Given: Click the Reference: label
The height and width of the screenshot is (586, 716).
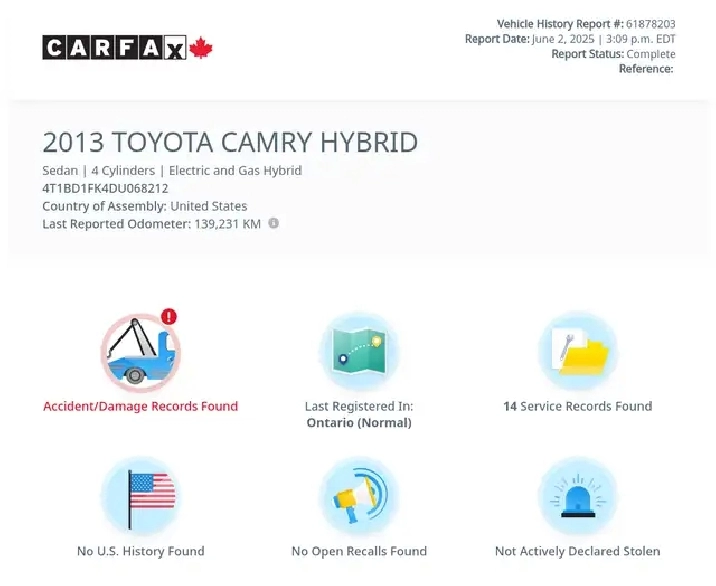Looking at the screenshot, I should click(646, 69).
